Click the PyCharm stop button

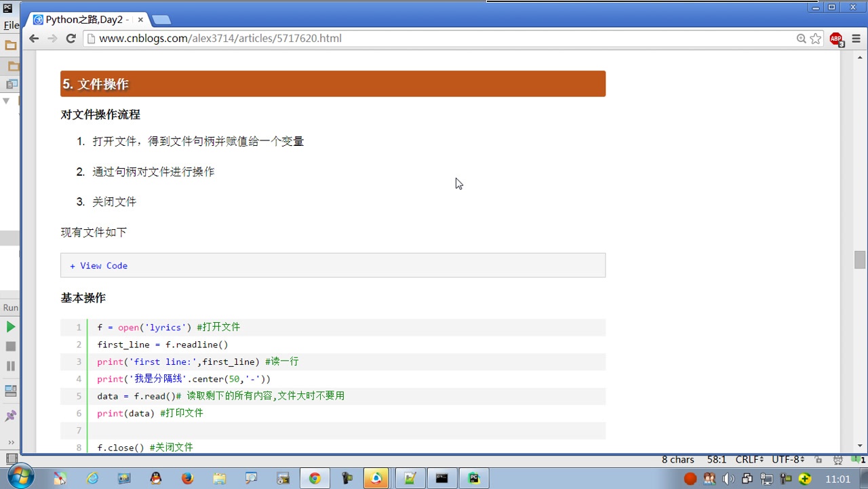click(10, 347)
